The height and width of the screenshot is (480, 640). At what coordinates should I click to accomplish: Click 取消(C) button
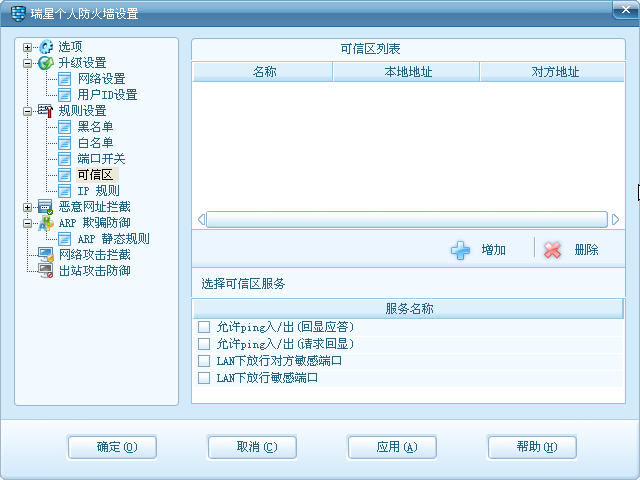pos(252,447)
